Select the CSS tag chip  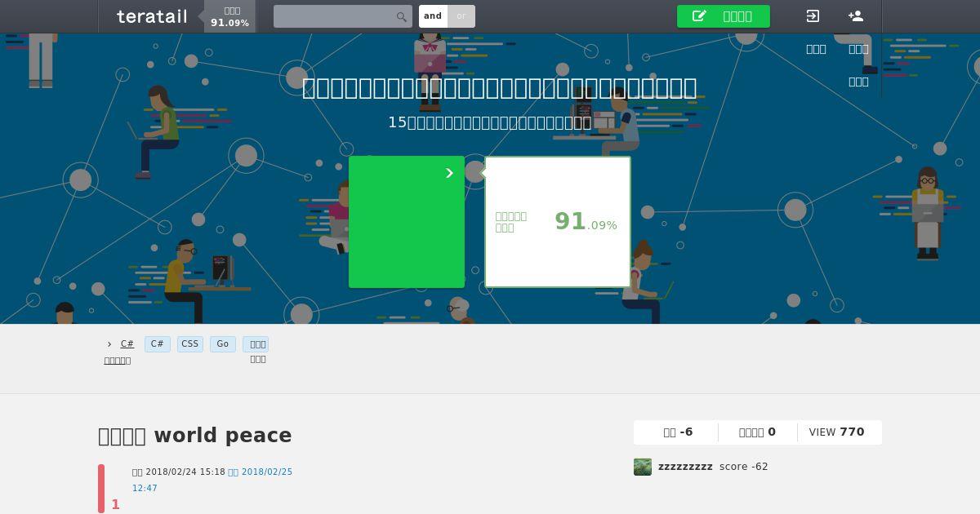pos(190,344)
